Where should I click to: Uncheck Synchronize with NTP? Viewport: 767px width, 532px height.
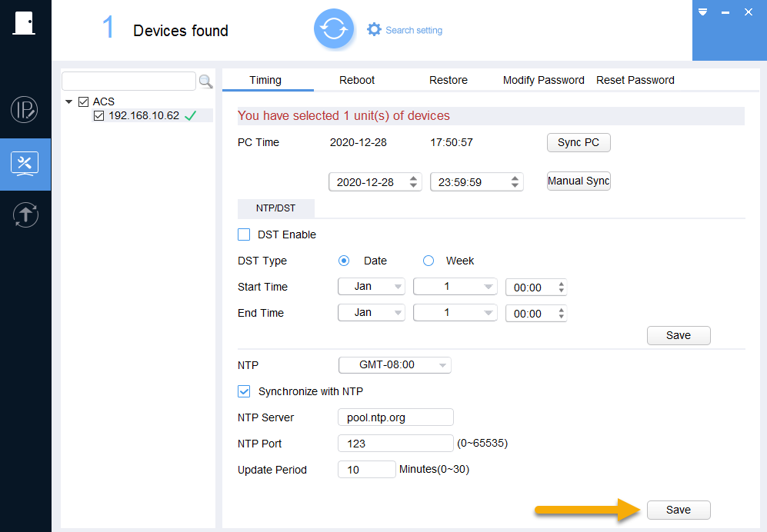coord(244,391)
